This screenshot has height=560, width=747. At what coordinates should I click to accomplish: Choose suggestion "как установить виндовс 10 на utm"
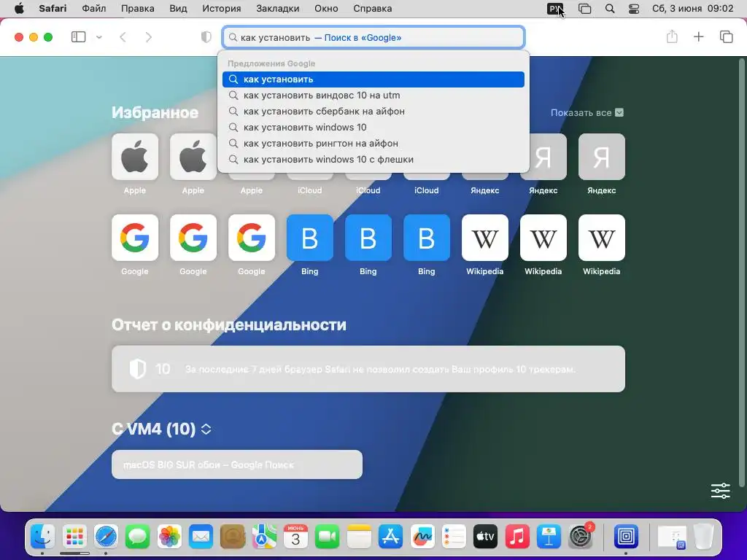(373, 96)
